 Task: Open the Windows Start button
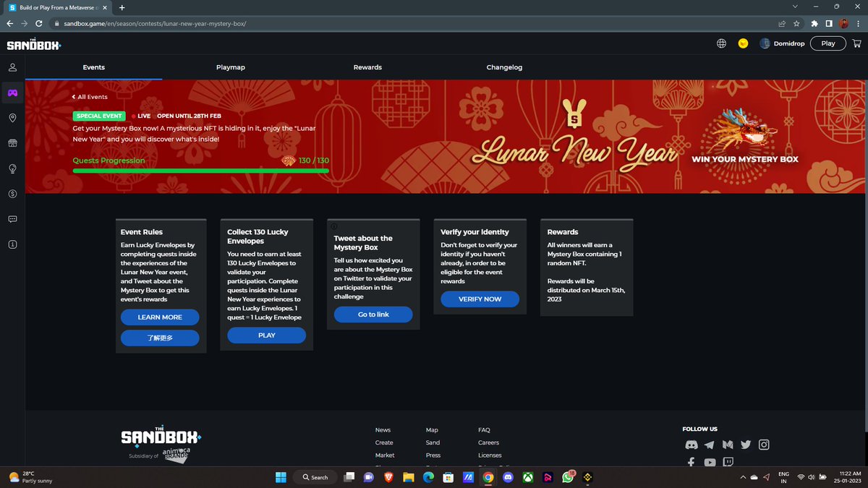(281, 477)
